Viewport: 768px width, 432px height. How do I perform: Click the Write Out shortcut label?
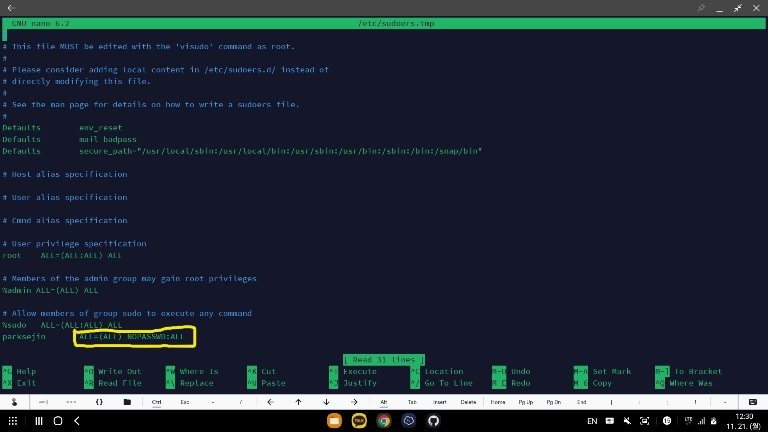click(x=118, y=371)
